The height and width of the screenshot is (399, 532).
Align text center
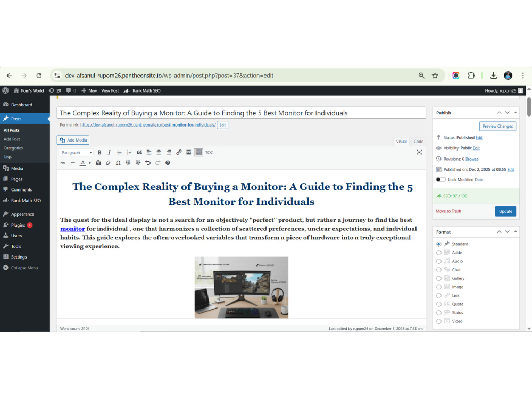click(159, 152)
